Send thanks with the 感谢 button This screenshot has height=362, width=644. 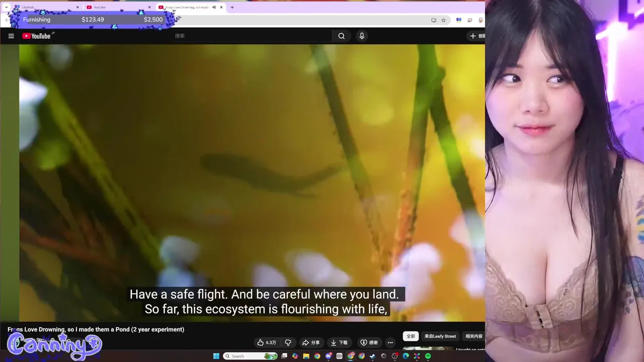pos(369,342)
